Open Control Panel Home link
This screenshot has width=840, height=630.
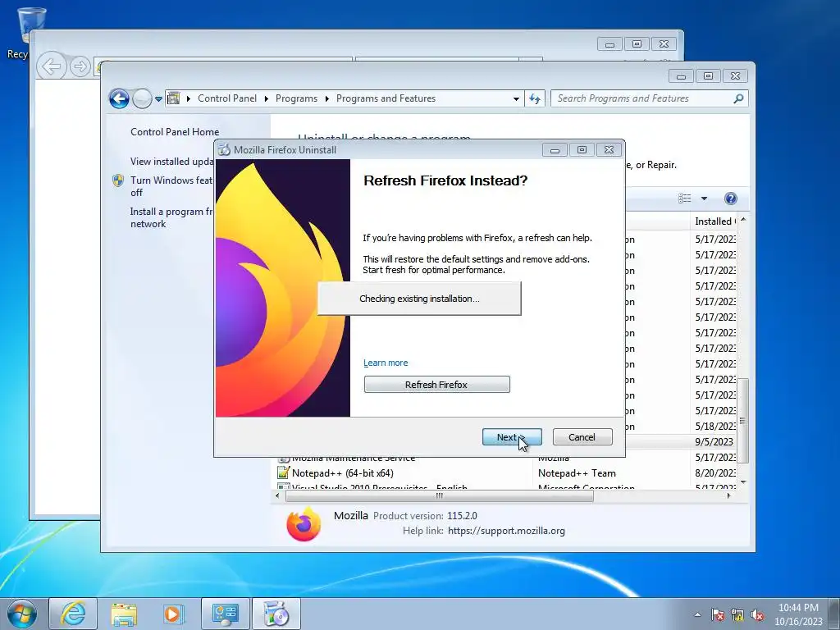(x=175, y=132)
